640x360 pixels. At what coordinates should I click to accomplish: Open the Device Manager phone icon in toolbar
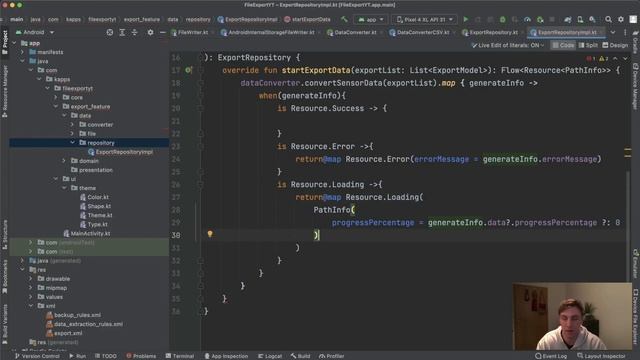click(x=580, y=19)
